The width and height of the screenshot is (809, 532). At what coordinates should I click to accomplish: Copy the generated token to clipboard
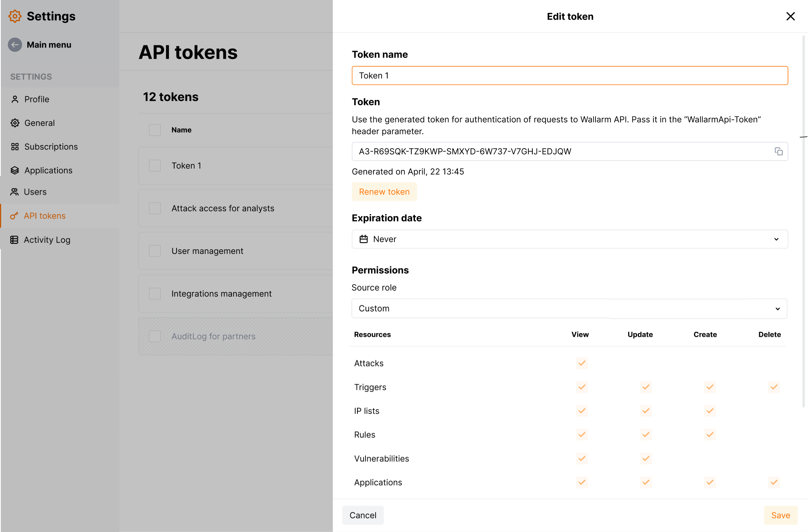(x=778, y=151)
